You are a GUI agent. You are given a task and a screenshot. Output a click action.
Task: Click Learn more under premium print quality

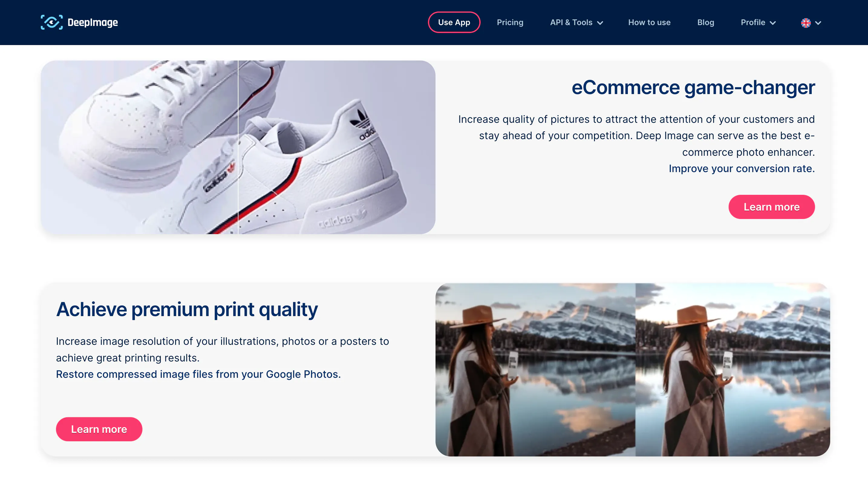click(x=99, y=429)
